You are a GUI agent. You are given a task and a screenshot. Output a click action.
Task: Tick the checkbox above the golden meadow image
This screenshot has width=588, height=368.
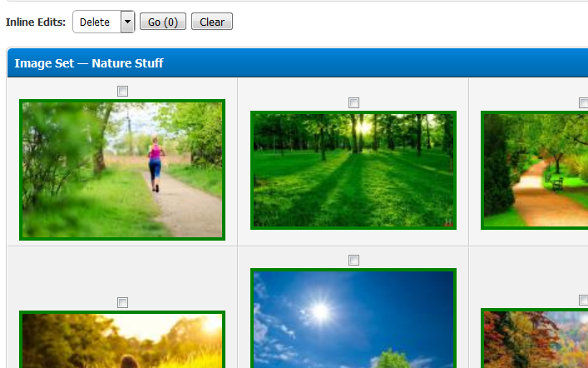122,302
